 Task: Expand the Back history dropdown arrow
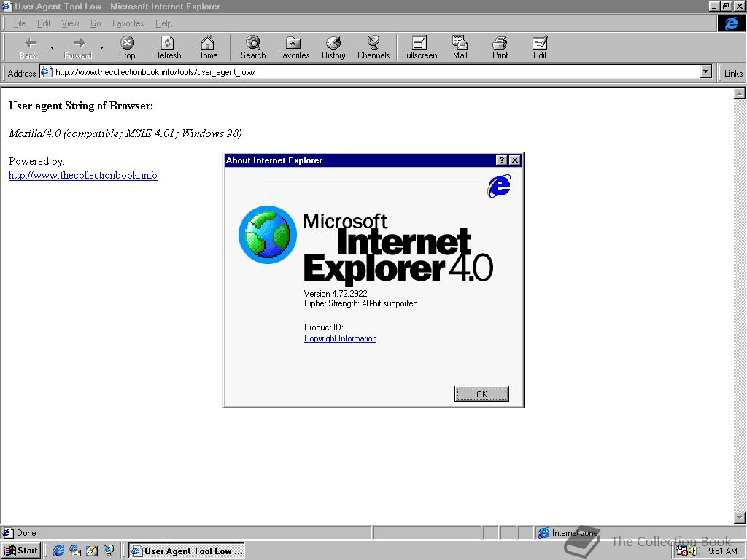pos(52,48)
